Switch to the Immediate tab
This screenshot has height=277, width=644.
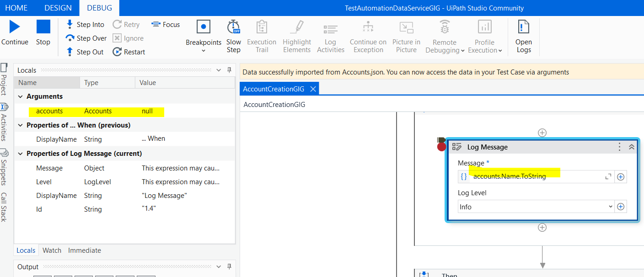pyautogui.click(x=85, y=250)
